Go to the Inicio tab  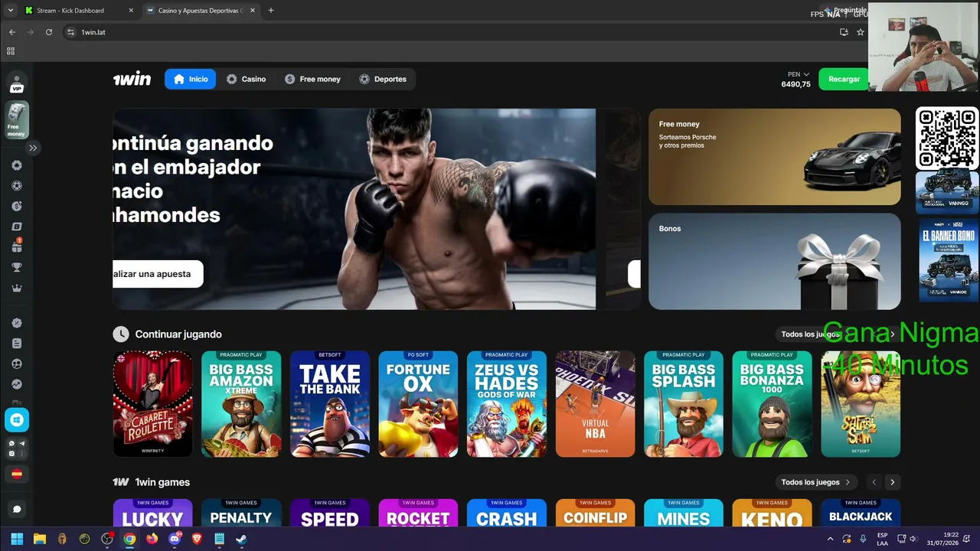click(x=191, y=79)
